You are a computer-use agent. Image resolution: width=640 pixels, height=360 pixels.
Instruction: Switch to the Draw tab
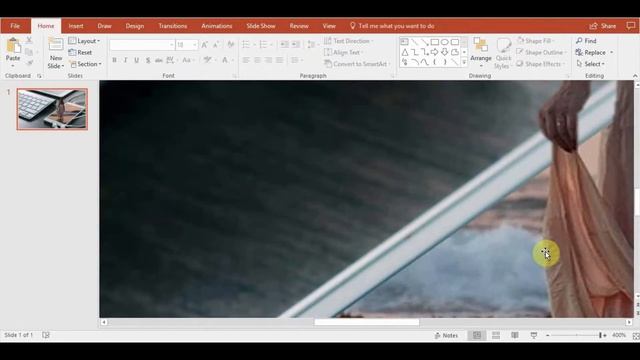[104, 26]
